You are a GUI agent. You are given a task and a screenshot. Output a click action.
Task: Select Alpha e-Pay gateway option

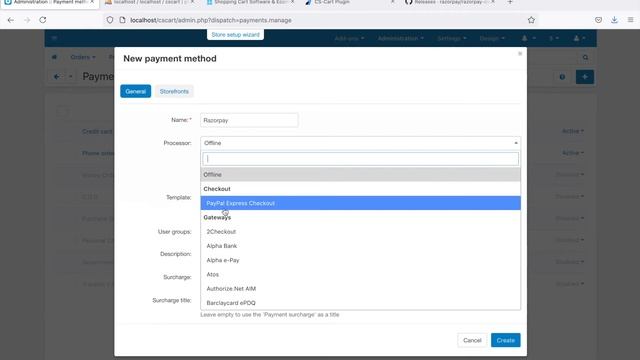pos(360,260)
